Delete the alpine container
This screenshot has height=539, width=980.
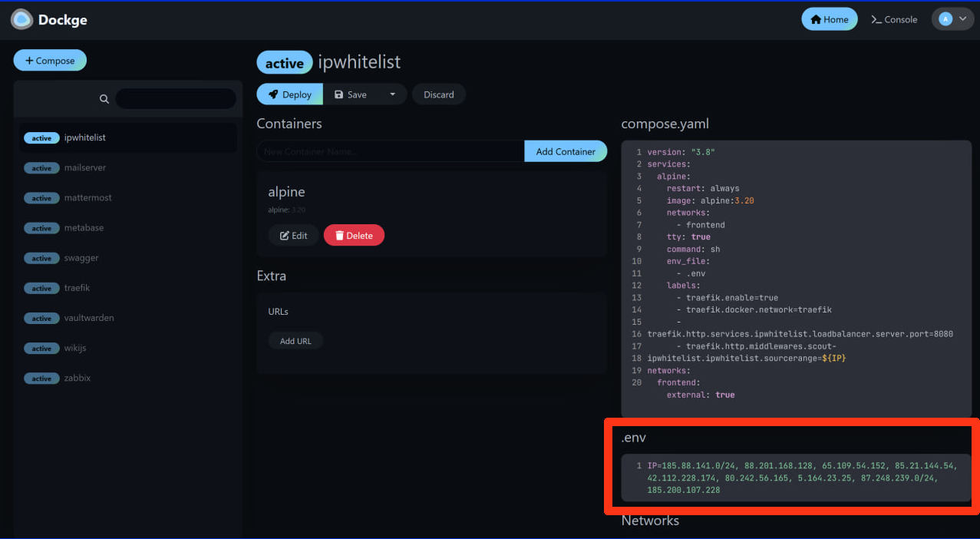[x=354, y=236]
